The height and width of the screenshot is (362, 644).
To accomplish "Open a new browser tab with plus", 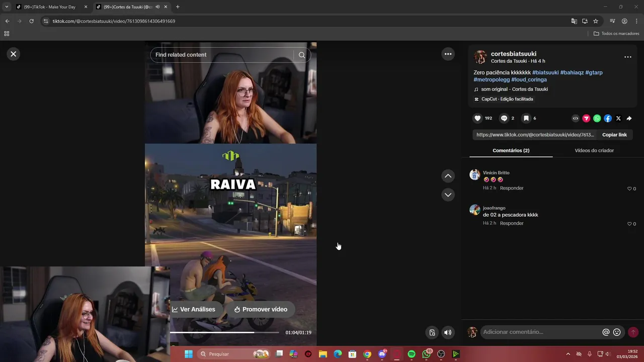I will click(178, 7).
